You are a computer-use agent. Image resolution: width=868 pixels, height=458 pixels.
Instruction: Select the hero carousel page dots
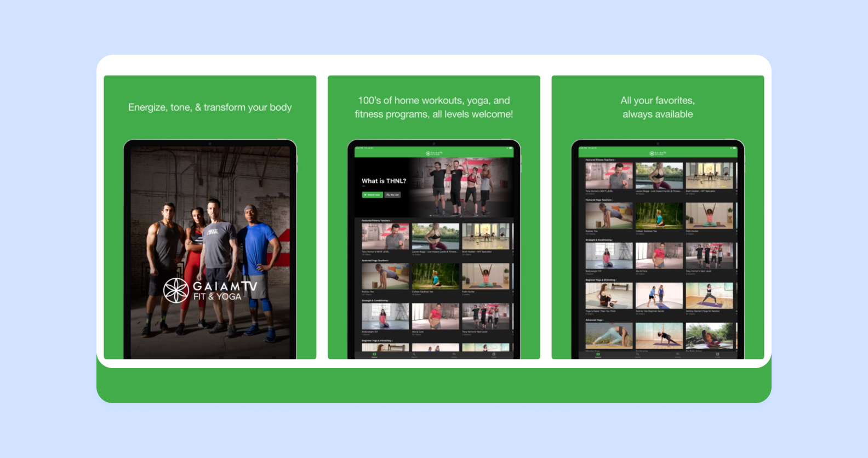pyautogui.click(x=434, y=215)
